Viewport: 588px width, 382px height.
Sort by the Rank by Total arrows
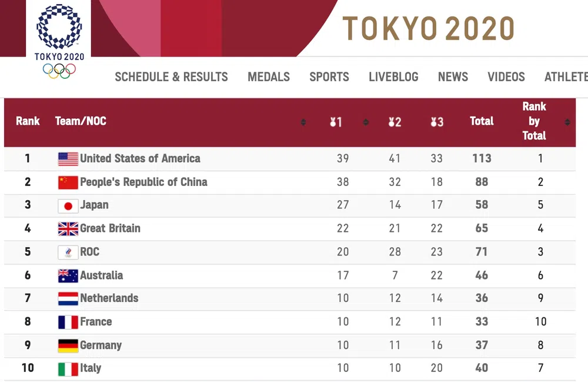coord(567,122)
